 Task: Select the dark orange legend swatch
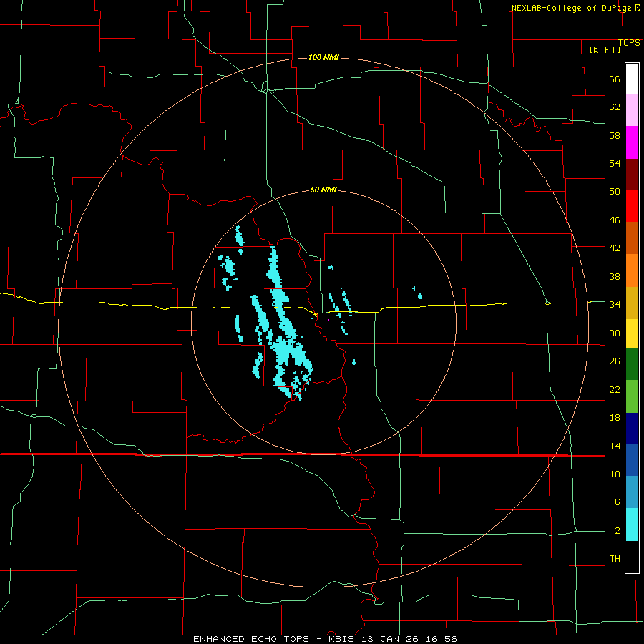tap(632, 238)
